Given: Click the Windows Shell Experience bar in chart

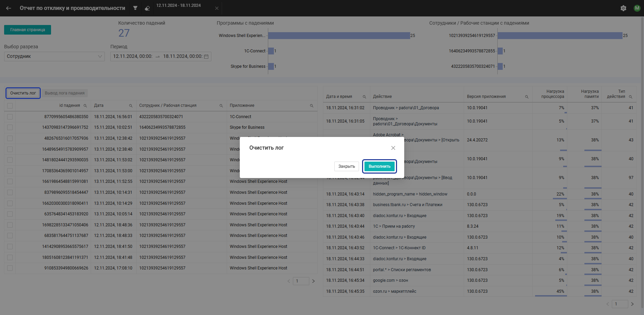Looking at the screenshot, I should 339,36.
